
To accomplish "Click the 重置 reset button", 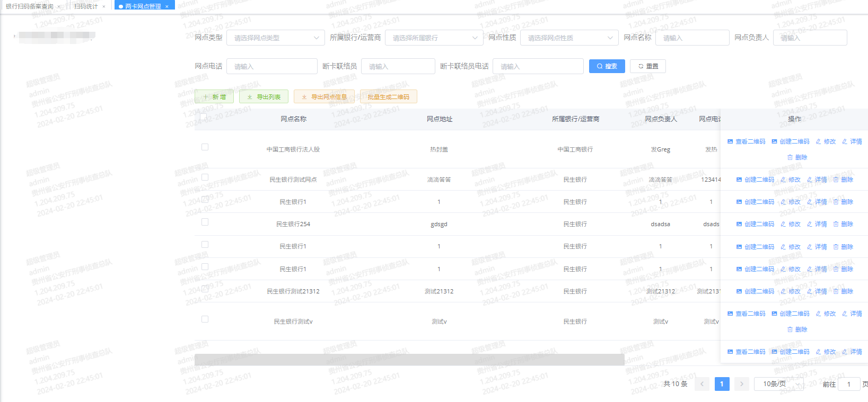I will point(648,66).
